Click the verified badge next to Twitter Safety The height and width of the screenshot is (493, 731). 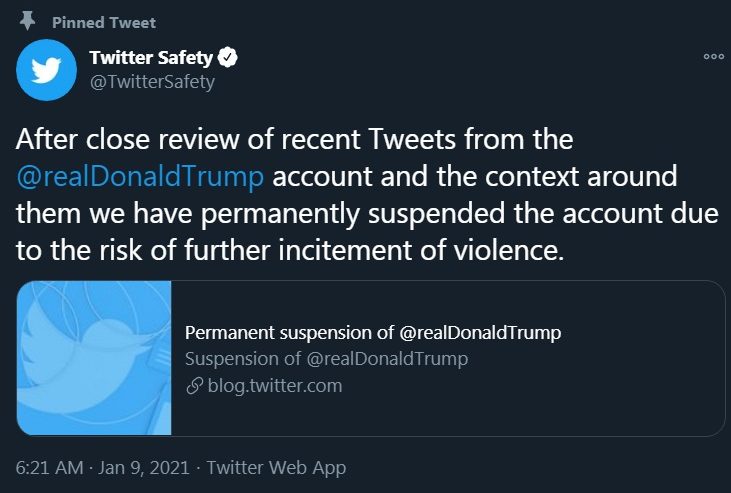228,57
